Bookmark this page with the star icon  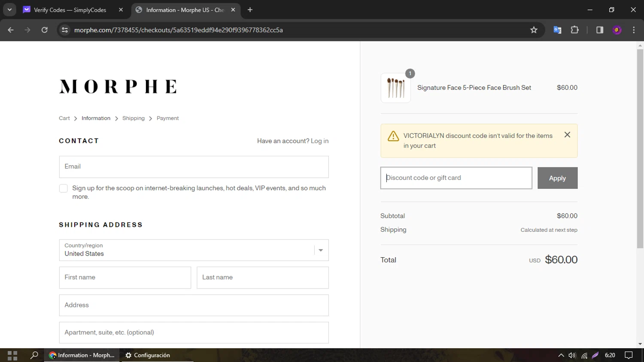[534, 30]
